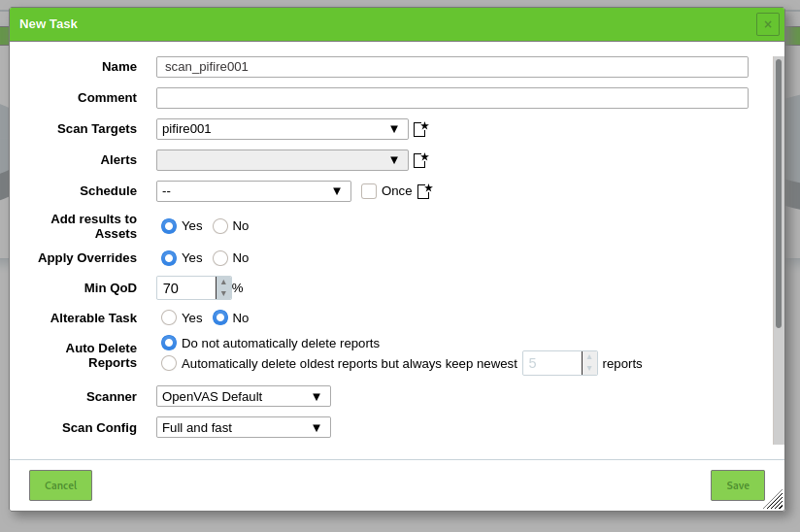Select No for Apply Overrides

point(220,258)
